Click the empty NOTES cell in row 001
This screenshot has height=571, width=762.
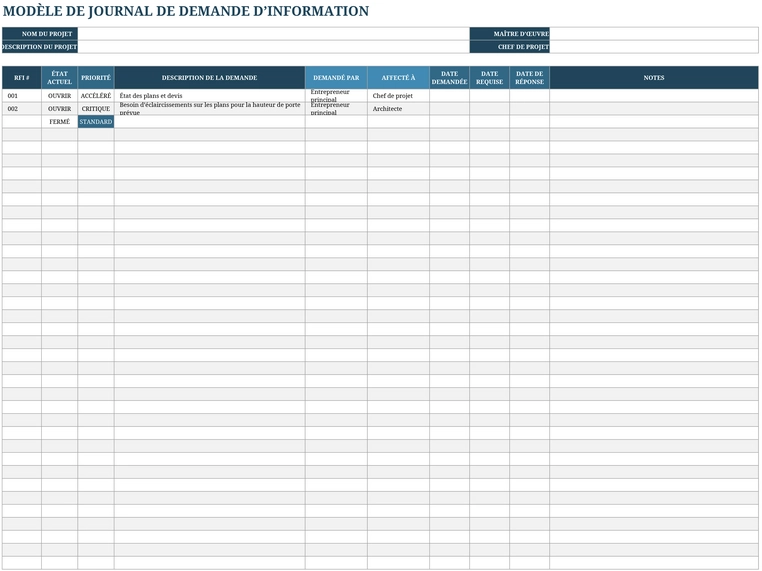tap(654, 96)
